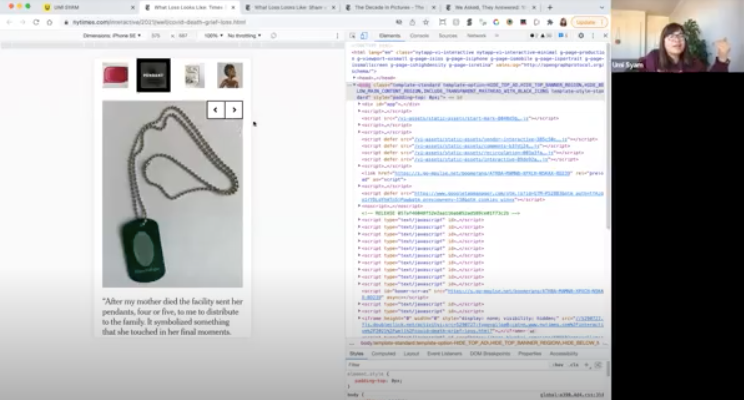Show the previous carousel photo with left arrow
The height and width of the screenshot is (400, 744).
pyautogui.click(x=216, y=110)
